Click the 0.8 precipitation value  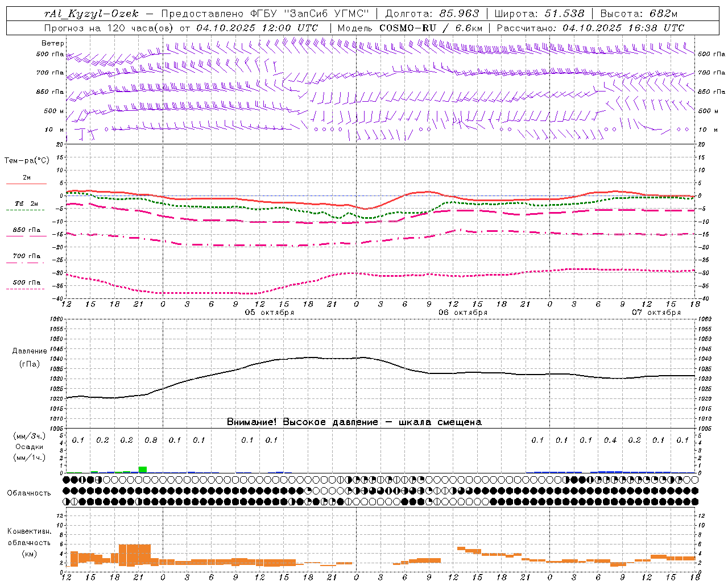click(x=151, y=440)
